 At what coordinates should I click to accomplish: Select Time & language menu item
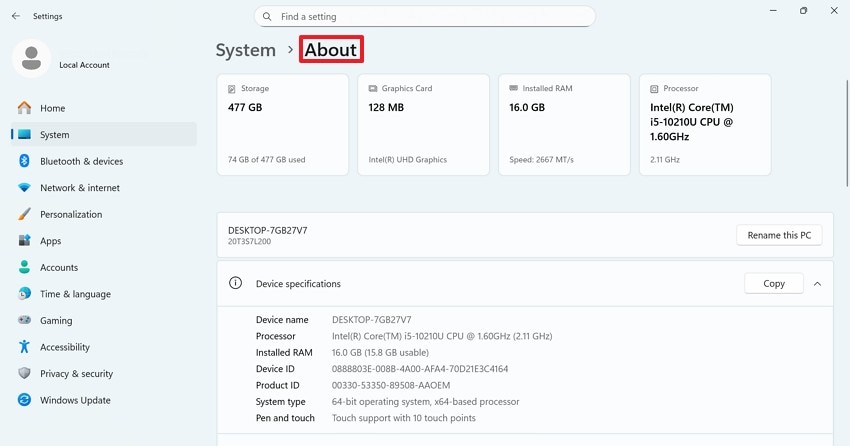coord(75,294)
